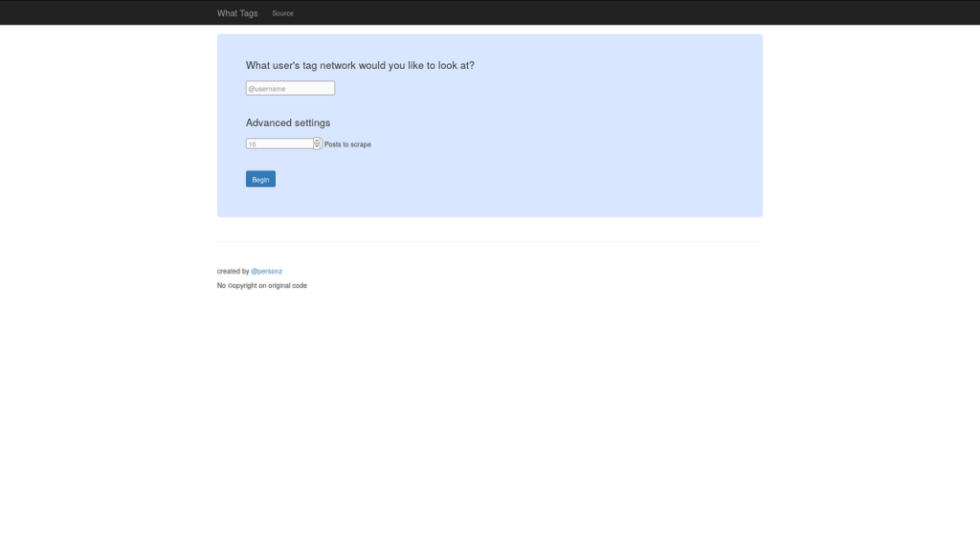
Task: Click the Advanced settings heading
Action: tap(287, 123)
